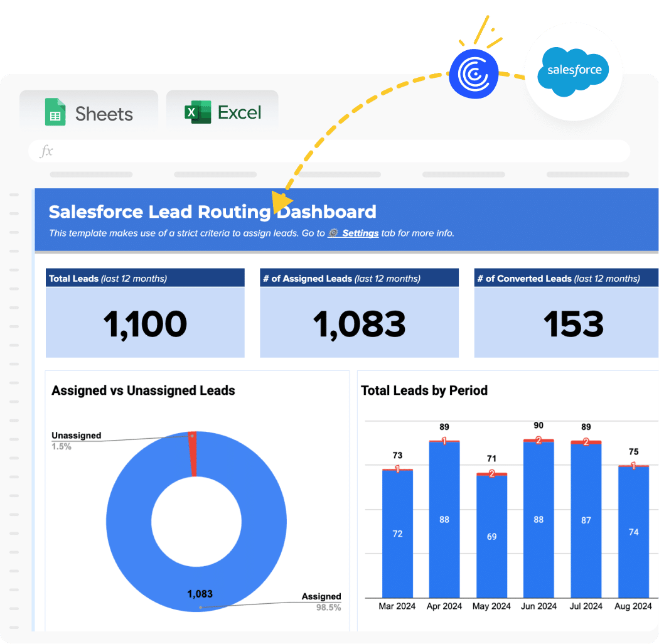Click the 72 value inside Mar bar
Screen dimensions: 659x644
tap(397, 534)
